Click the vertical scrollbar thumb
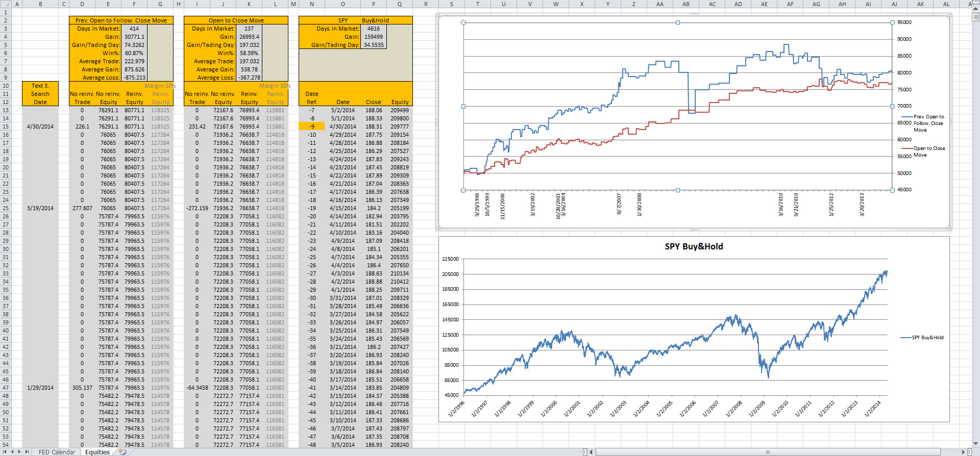980x456 pixels. click(x=975, y=17)
